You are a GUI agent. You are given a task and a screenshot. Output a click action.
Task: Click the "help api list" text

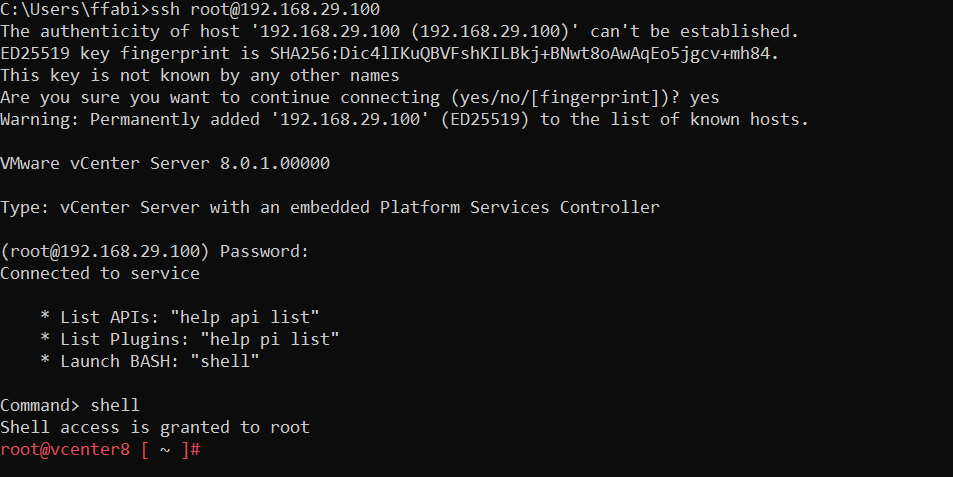coord(244,317)
